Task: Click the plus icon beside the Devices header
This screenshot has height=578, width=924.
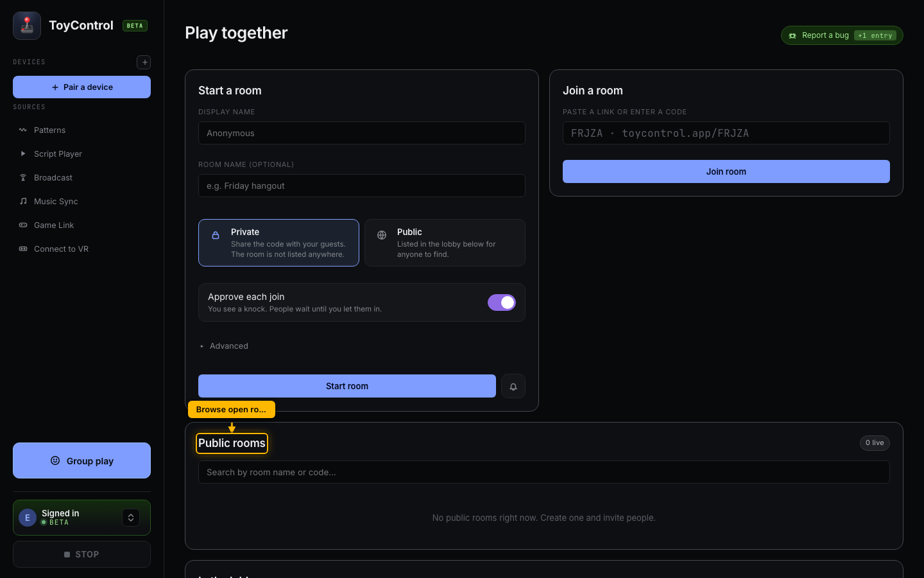Action: (144, 62)
